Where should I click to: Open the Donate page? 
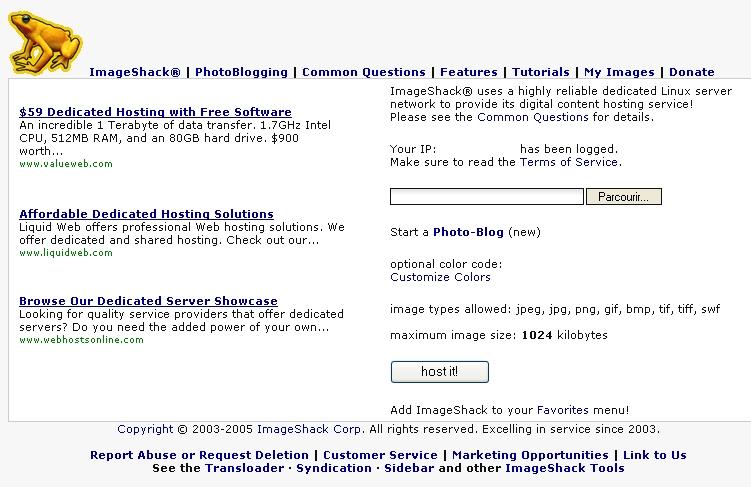coord(692,72)
